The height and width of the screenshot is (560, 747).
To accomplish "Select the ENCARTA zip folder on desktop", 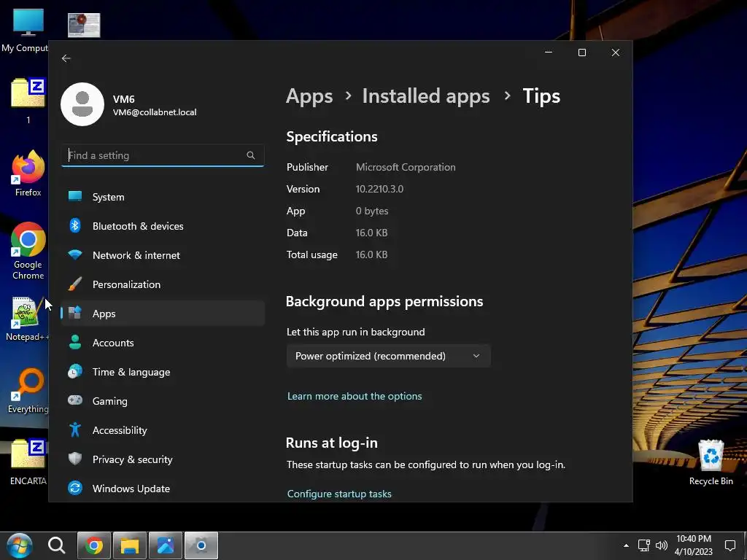I will [28, 462].
